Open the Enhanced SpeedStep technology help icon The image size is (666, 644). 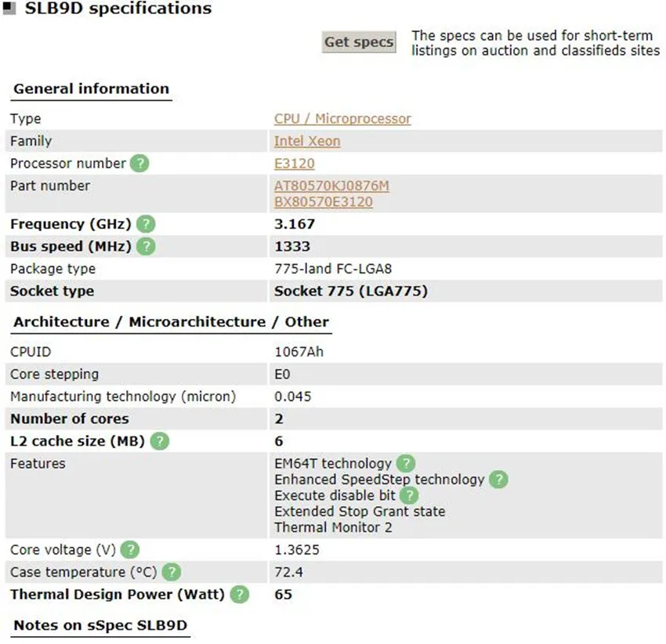(x=498, y=479)
